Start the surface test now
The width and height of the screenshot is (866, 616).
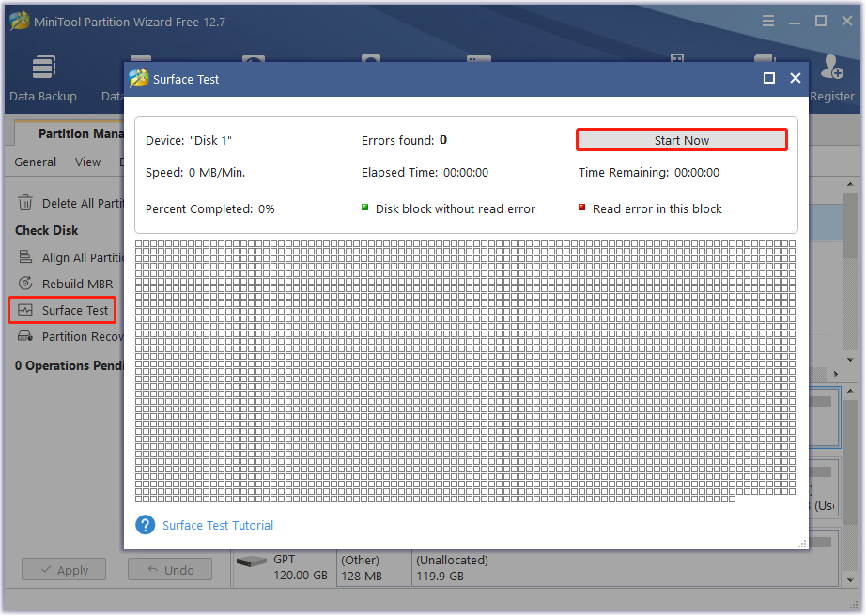(682, 140)
